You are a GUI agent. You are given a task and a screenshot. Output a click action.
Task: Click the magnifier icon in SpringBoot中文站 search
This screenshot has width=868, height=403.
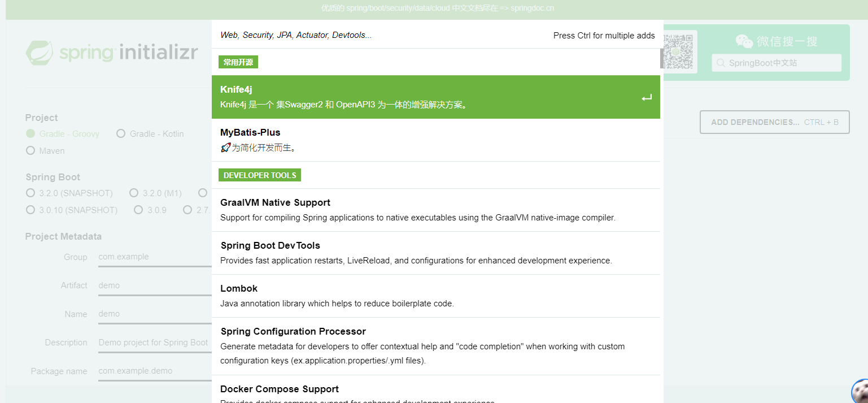click(x=721, y=63)
